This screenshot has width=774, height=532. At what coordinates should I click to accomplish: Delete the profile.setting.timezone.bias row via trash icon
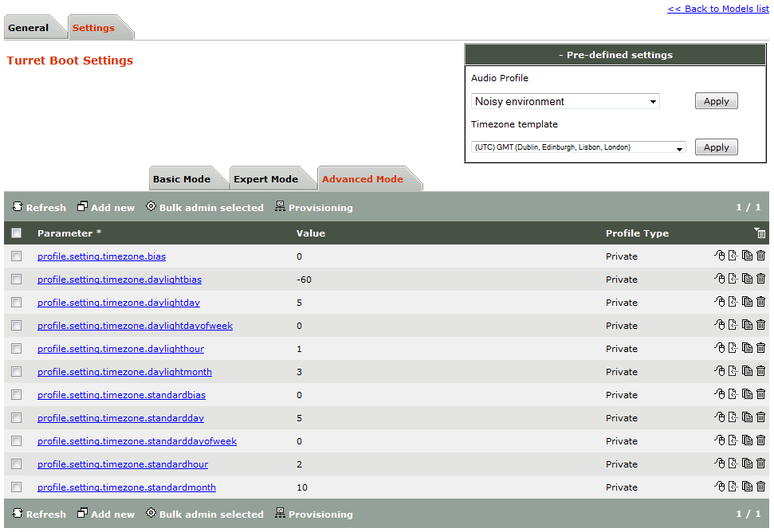pyautogui.click(x=760, y=256)
